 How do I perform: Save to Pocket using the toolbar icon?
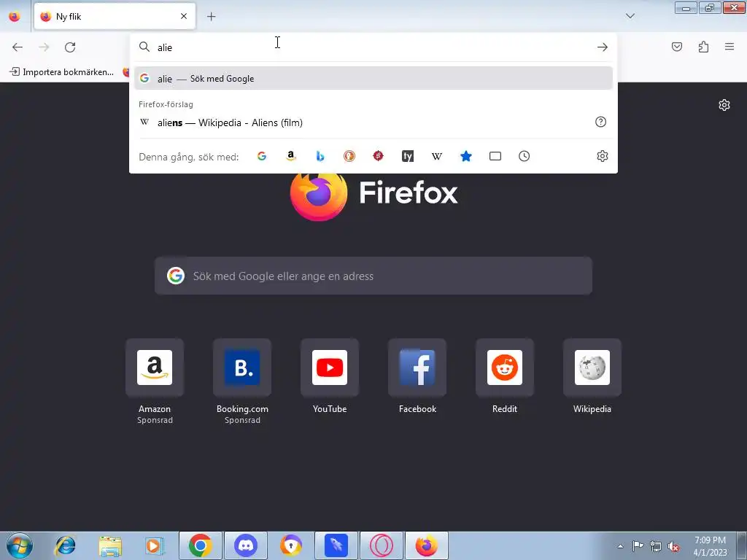click(x=676, y=47)
